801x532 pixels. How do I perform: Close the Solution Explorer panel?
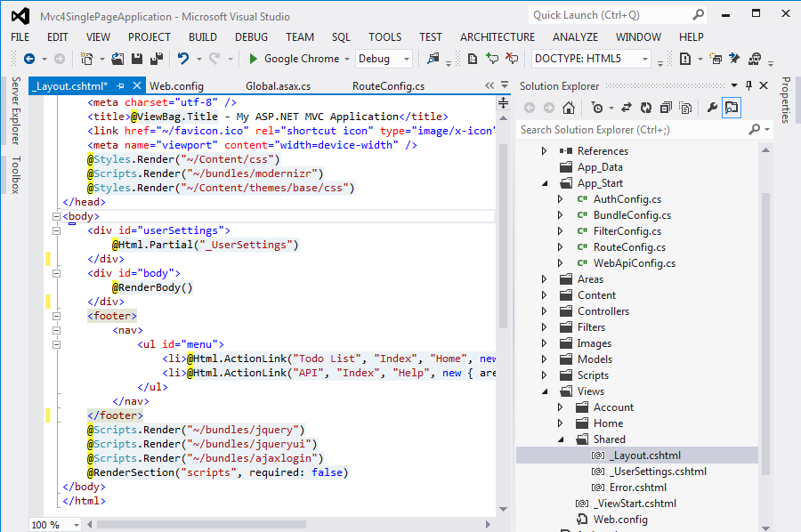tap(764, 85)
